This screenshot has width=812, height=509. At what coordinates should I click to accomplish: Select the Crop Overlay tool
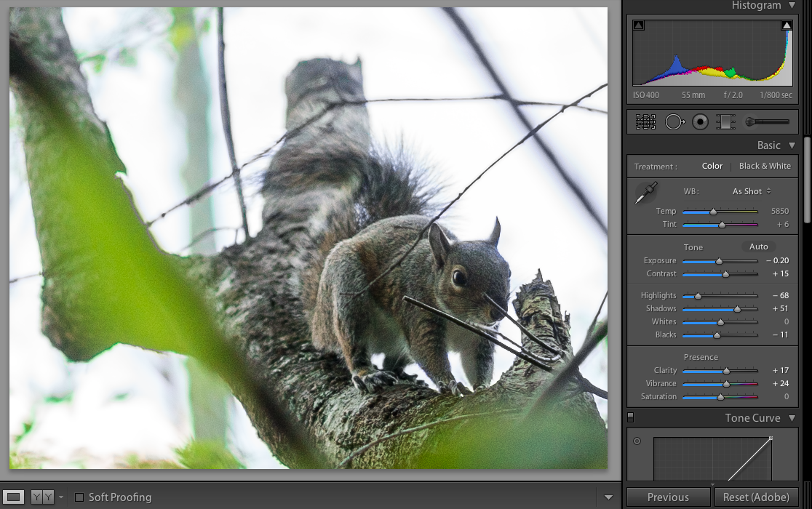[x=645, y=122]
